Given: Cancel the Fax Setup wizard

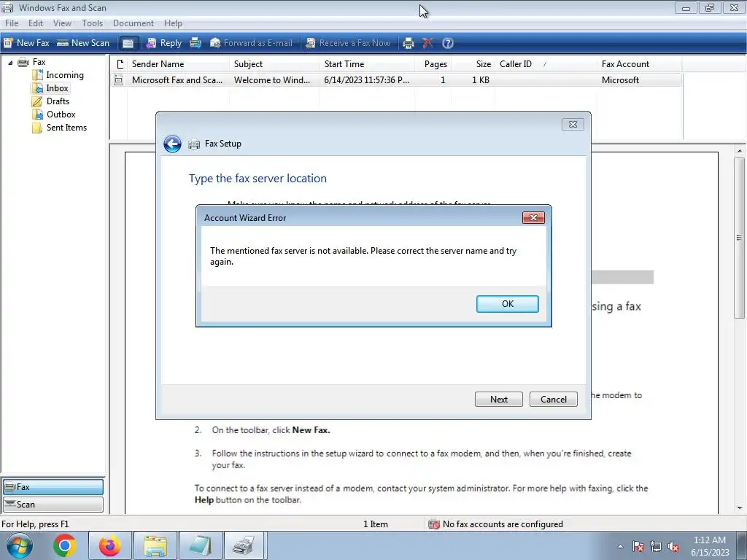Looking at the screenshot, I should pos(553,399).
